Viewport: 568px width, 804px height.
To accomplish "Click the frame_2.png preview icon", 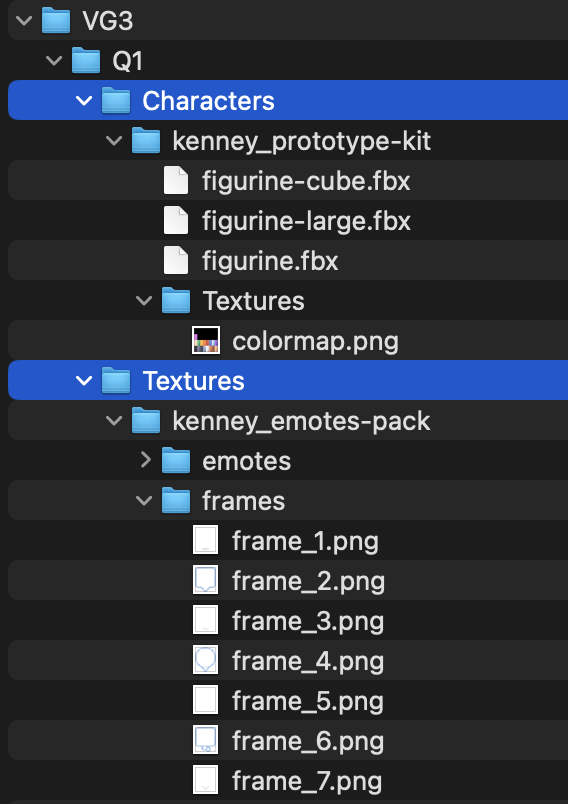I will pyautogui.click(x=206, y=580).
